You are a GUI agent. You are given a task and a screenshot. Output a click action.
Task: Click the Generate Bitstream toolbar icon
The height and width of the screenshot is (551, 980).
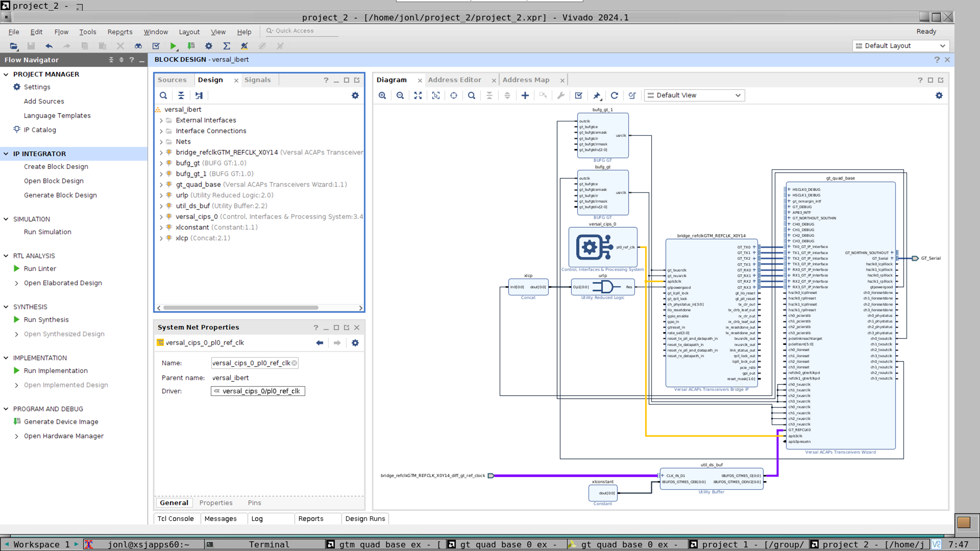191,46
